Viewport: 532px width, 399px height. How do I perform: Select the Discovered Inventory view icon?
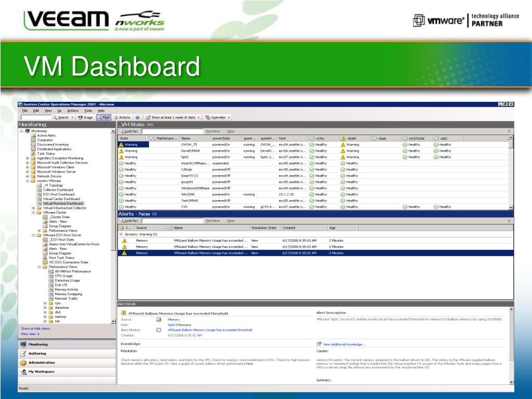[33, 144]
